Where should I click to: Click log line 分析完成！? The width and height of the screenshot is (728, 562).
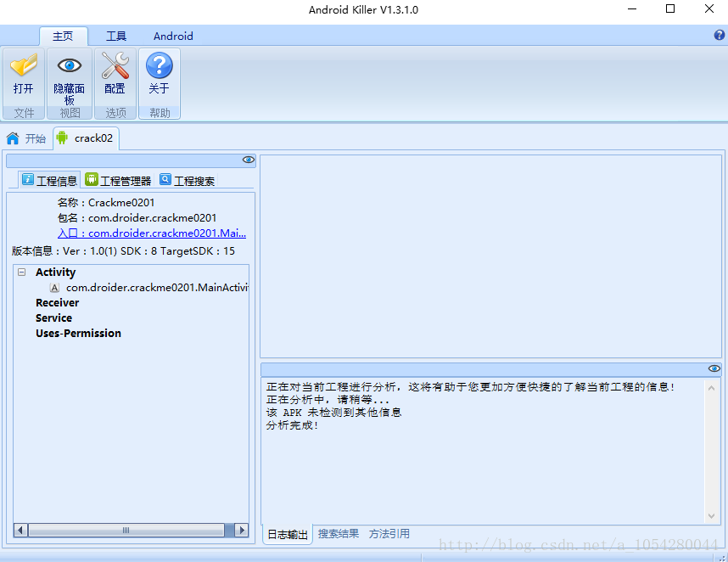[x=293, y=425]
